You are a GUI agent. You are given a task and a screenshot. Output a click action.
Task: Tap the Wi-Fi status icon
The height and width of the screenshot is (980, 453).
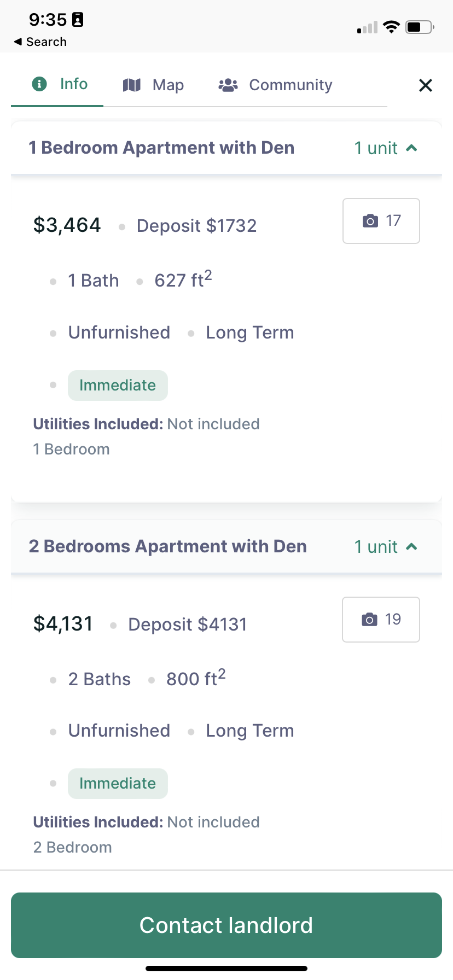tap(391, 27)
